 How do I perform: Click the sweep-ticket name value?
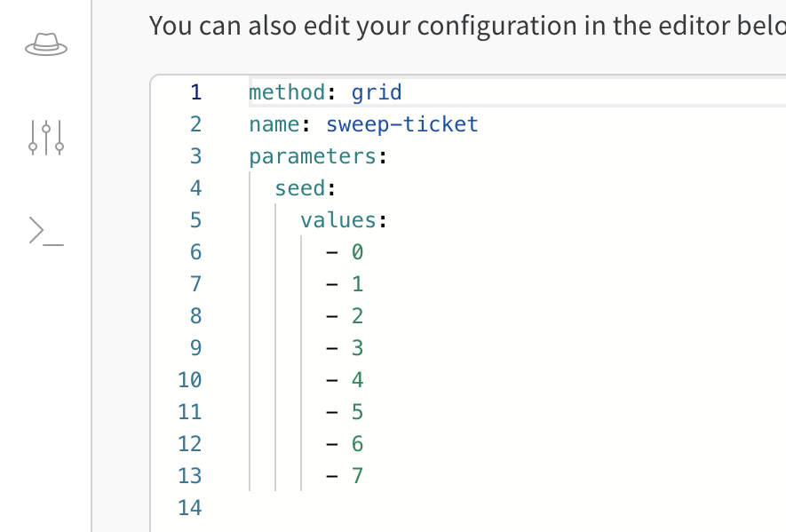pos(401,123)
